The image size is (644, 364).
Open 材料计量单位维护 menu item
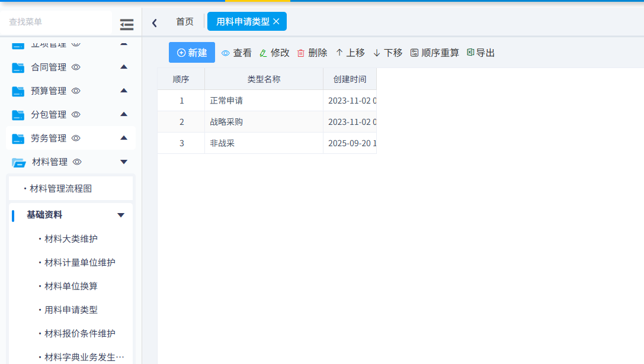pyautogui.click(x=79, y=263)
